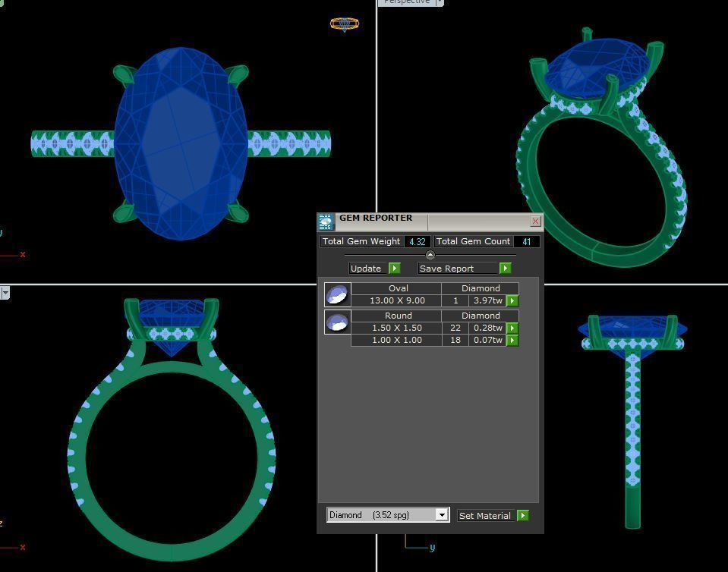This screenshot has width=728, height=572.
Task: Click green arrow for the 0.07tw row
Action: pyautogui.click(x=512, y=340)
